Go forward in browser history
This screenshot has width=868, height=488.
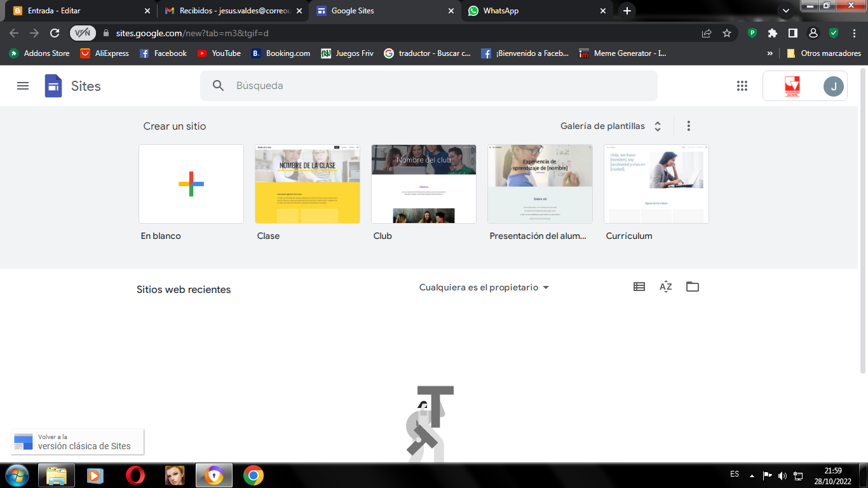pyautogui.click(x=34, y=33)
